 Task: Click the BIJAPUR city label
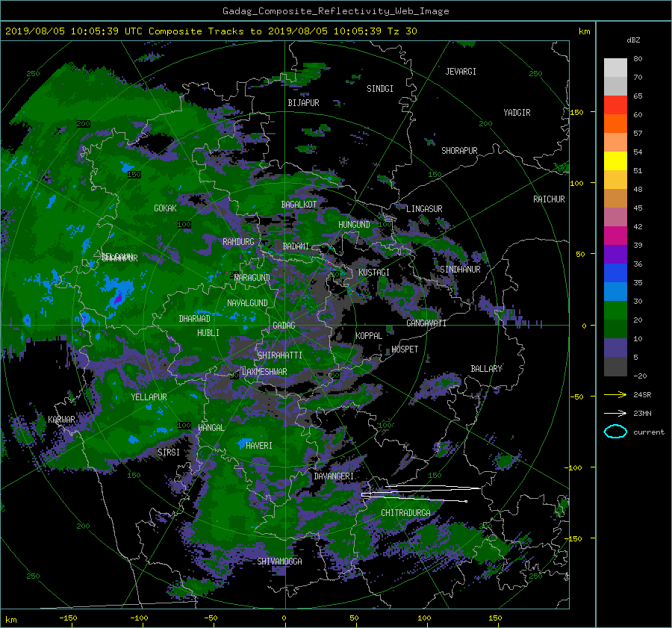(x=303, y=103)
